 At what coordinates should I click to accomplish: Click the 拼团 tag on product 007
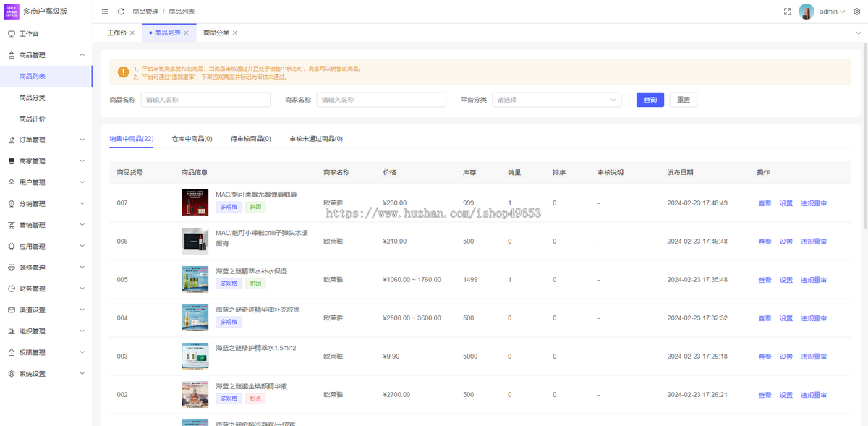(255, 207)
